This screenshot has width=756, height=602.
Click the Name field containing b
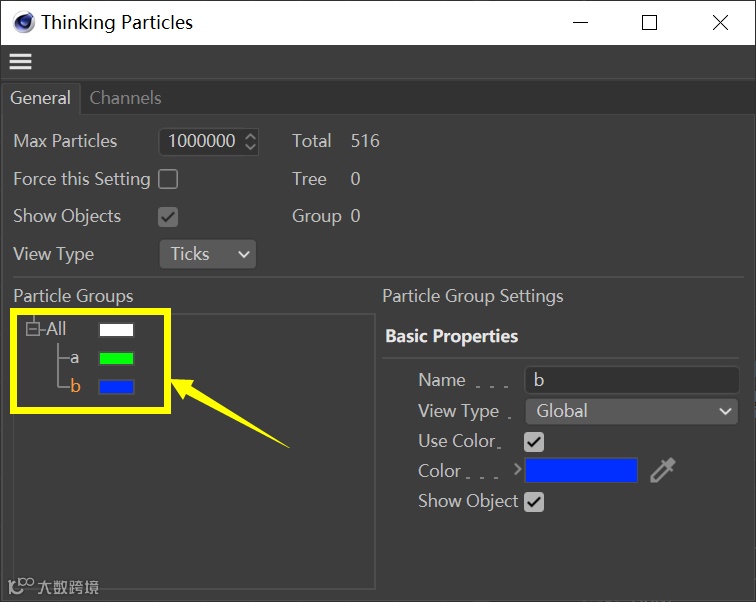(x=632, y=380)
